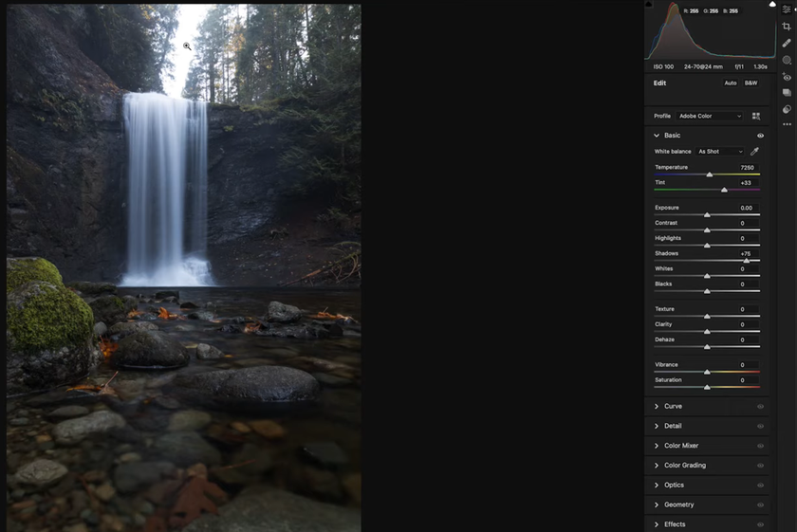The height and width of the screenshot is (532, 797).
Task: Select the Healing bandage tool
Action: [787, 44]
